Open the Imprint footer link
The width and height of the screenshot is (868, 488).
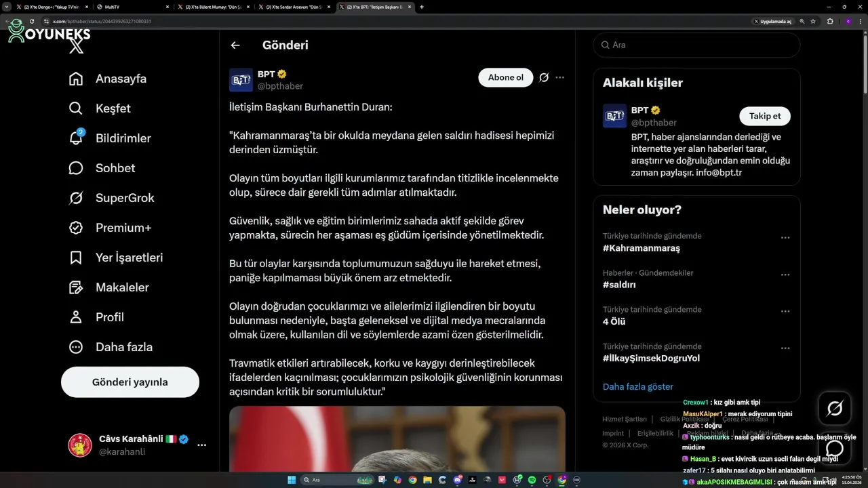pyautogui.click(x=613, y=433)
